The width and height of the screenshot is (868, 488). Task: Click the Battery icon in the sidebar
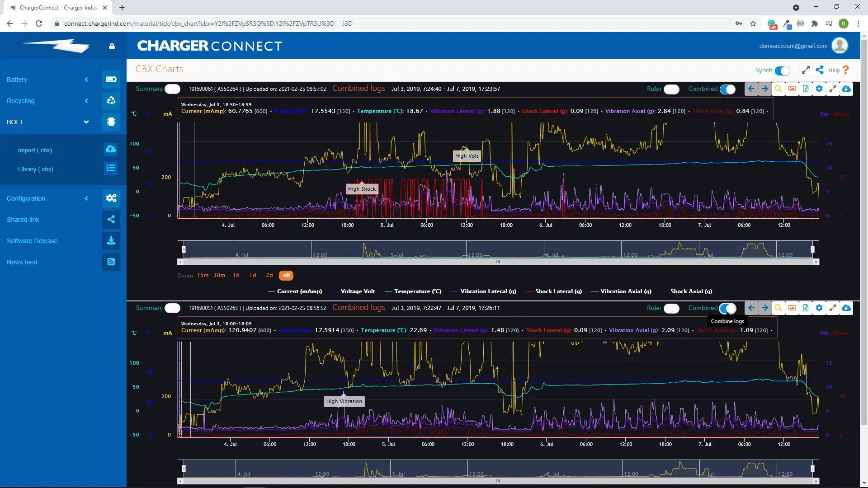pyautogui.click(x=111, y=79)
